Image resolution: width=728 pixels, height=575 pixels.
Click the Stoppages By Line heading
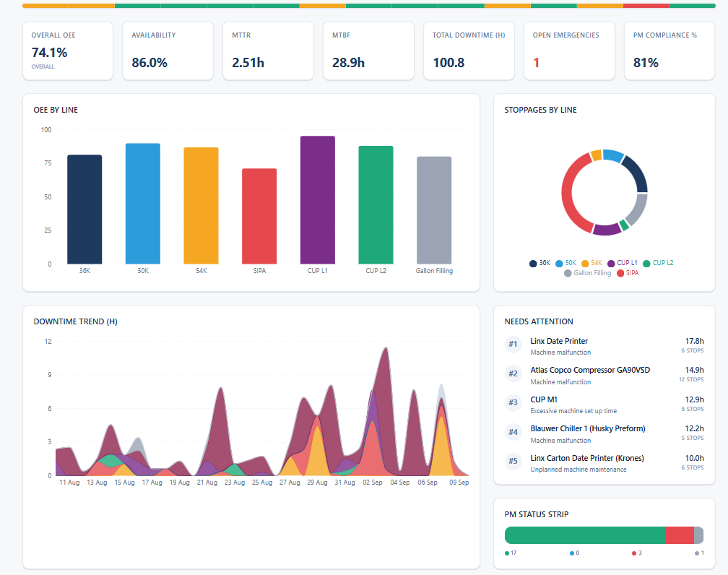(x=540, y=110)
